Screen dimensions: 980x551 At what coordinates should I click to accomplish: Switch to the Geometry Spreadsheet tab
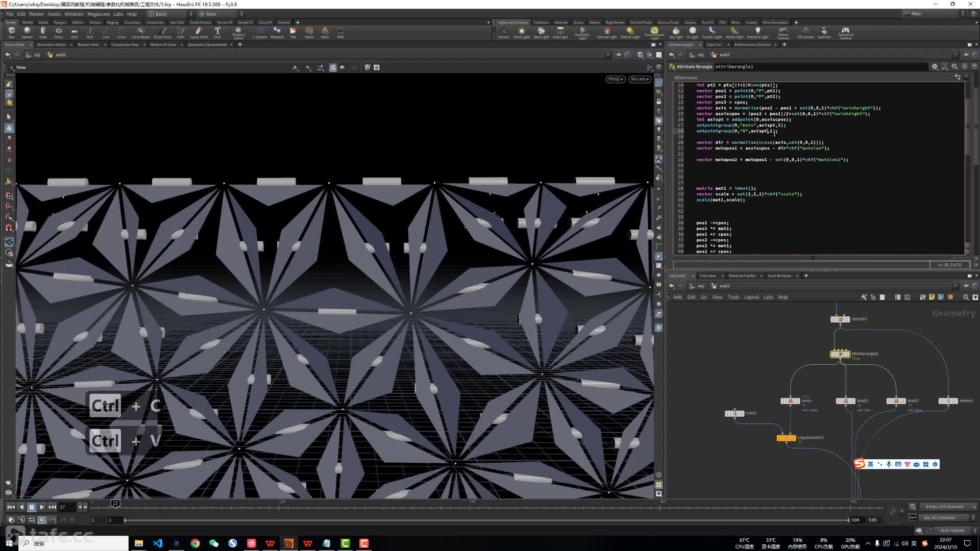click(x=207, y=45)
